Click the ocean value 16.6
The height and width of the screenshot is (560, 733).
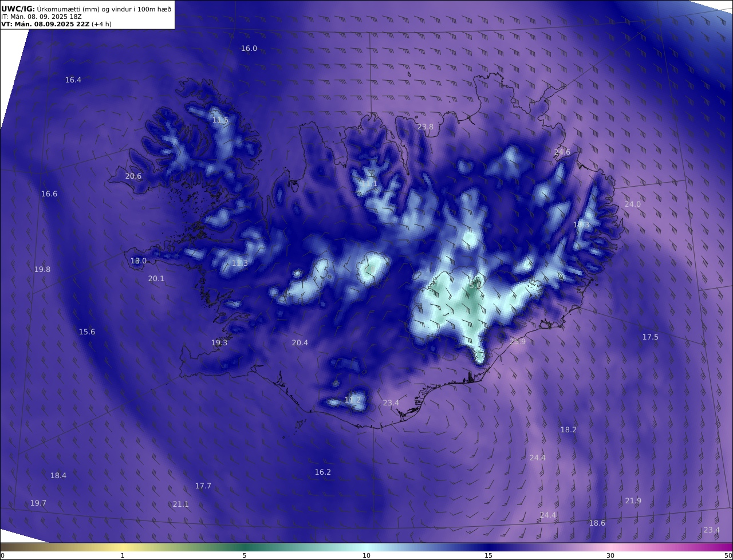[x=49, y=194]
